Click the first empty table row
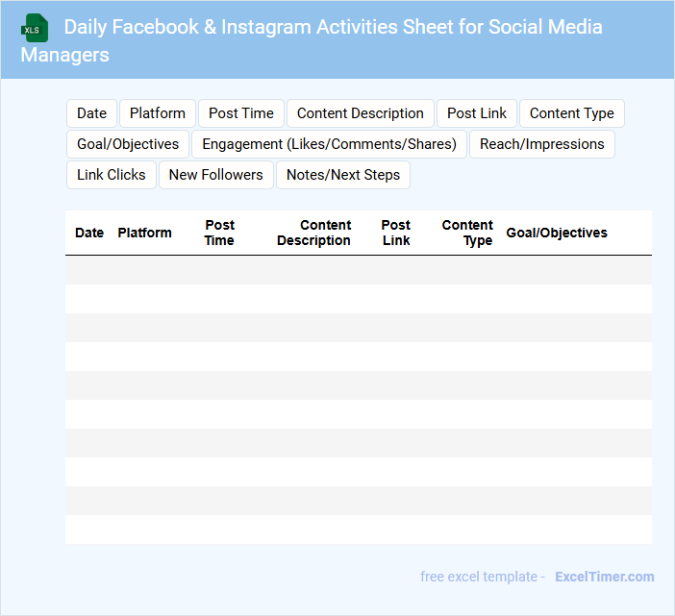Viewport: 675px width, 616px height. point(358,270)
